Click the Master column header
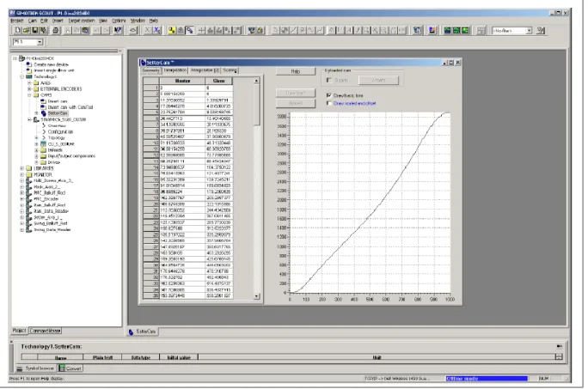 coord(182,81)
